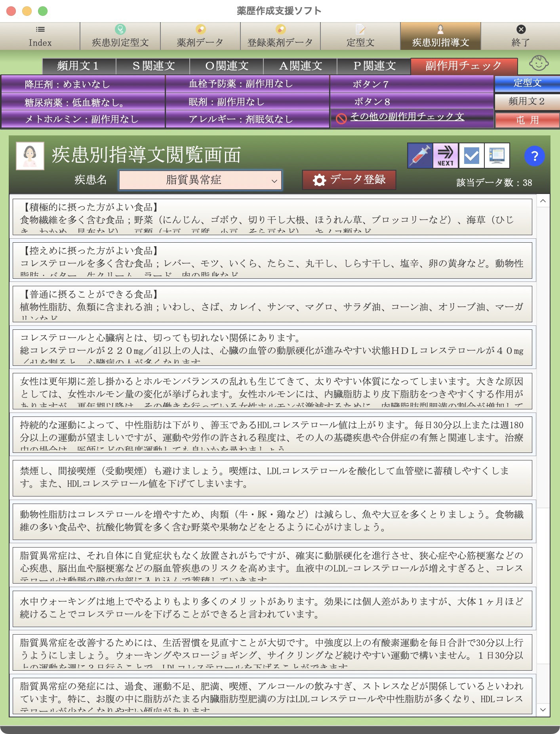Switch to the 頻用文1 tab

pos(79,66)
